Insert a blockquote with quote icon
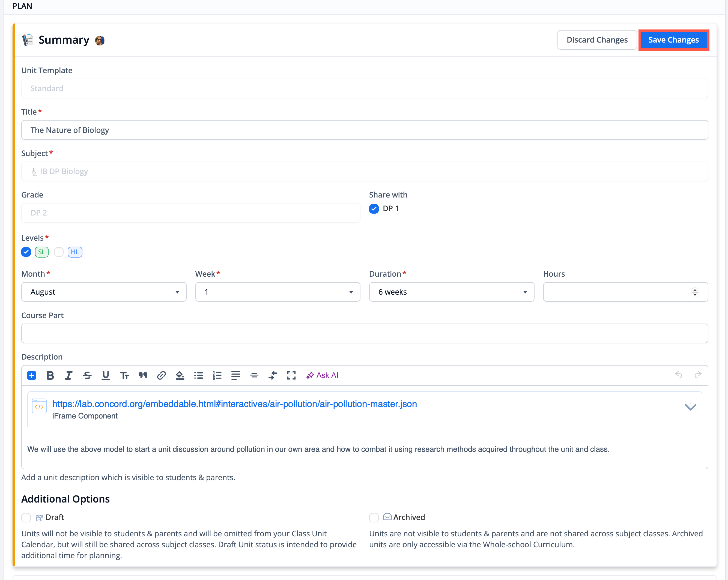This screenshot has height=580, width=728. point(143,375)
